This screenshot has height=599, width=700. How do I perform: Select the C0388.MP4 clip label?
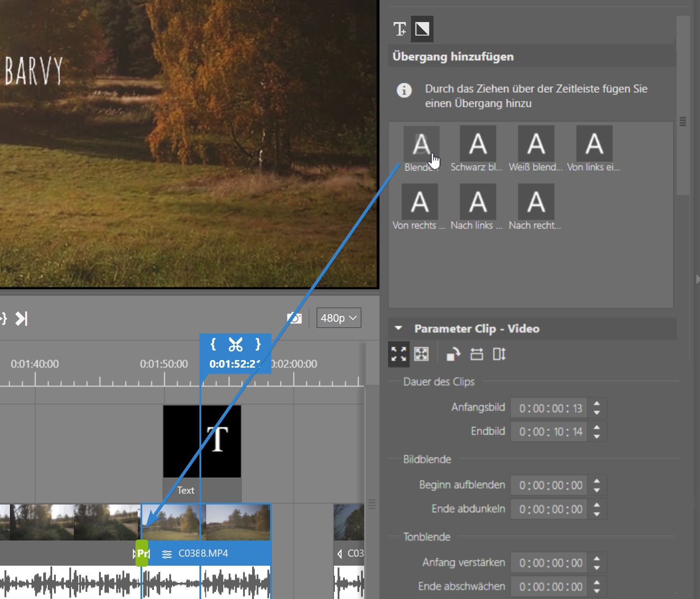203,553
